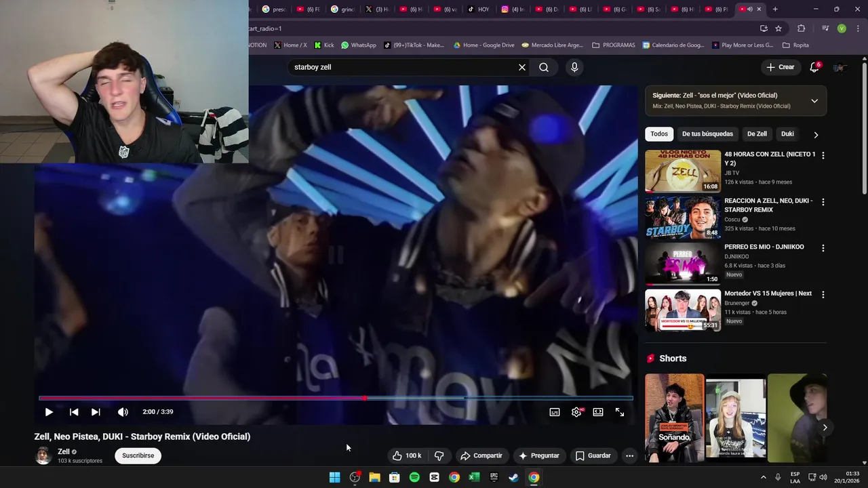Open 'Mortedor VS 15 Mujeres' video title

coord(768,293)
